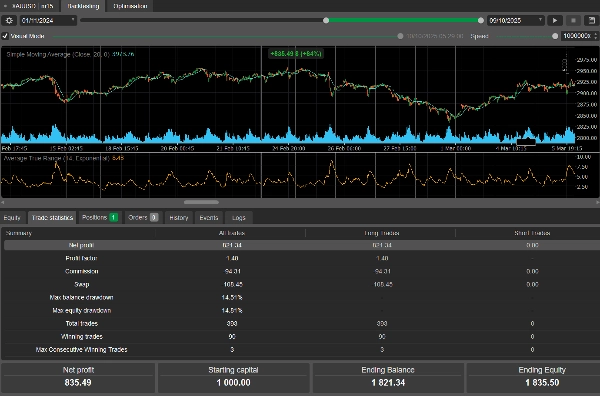The image size is (600, 396).
Task: Open the Orders tab
Action: pos(143,218)
